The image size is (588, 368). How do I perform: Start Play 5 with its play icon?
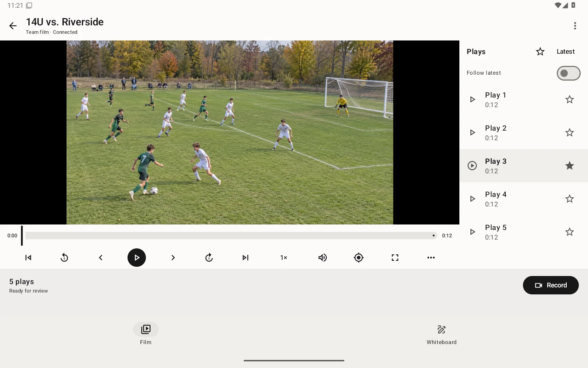pos(473,232)
